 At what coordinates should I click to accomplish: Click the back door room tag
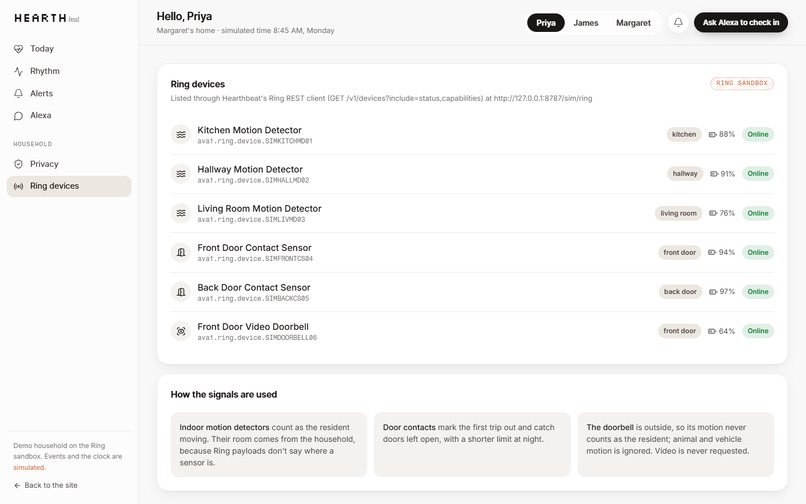click(680, 292)
